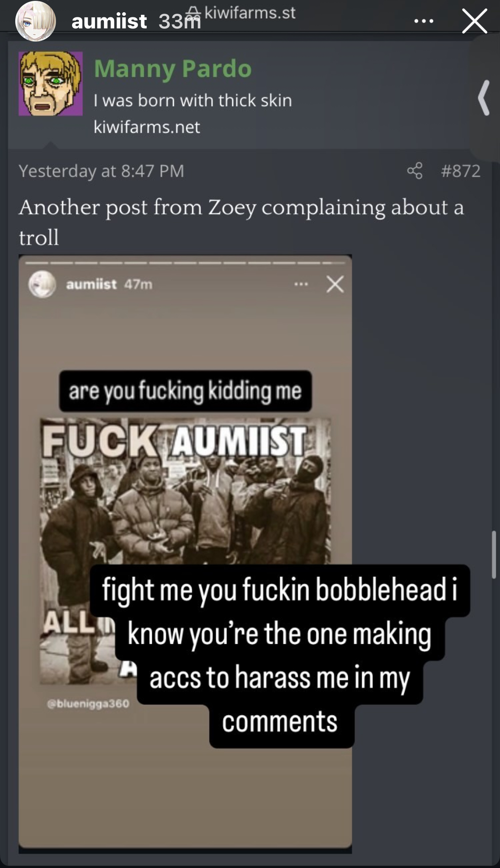The height and width of the screenshot is (868, 500).
Task: Click the X in embedded aumiist story
Action: [335, 284]
